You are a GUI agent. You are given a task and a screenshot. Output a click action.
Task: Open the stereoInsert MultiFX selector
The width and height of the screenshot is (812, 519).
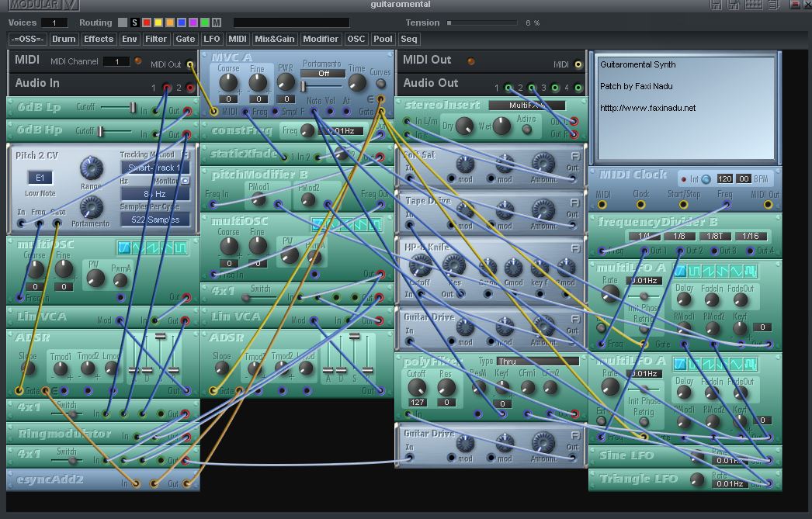tap(526, 105)
